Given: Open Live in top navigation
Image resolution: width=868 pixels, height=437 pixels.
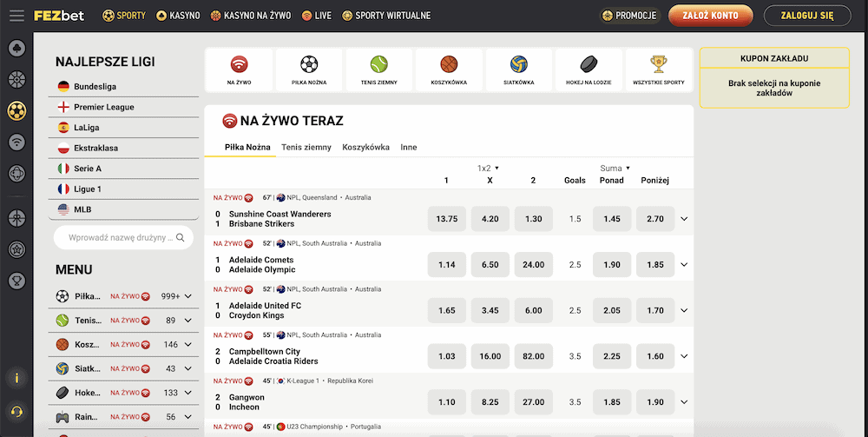Looking at the screenshot, I should (317, 16).
